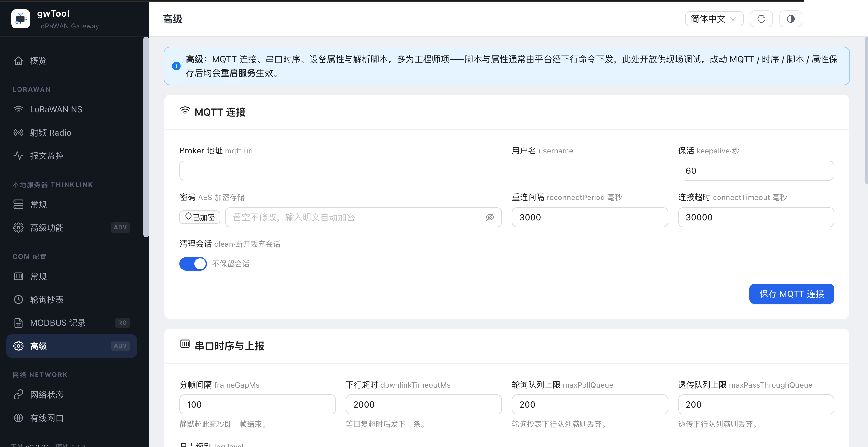This screenshot has width=868, height=447.
Task: Click the 有线网口 globe icon
Action: point(18,418)
